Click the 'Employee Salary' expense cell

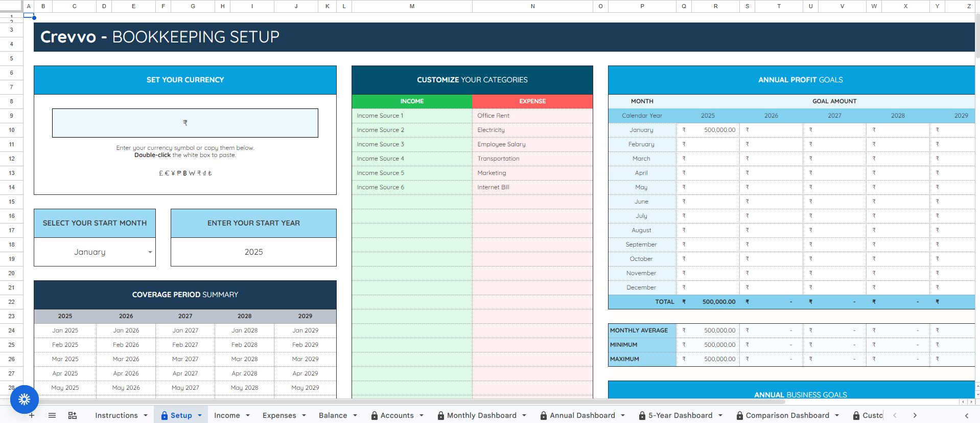(x=532, y=144)
